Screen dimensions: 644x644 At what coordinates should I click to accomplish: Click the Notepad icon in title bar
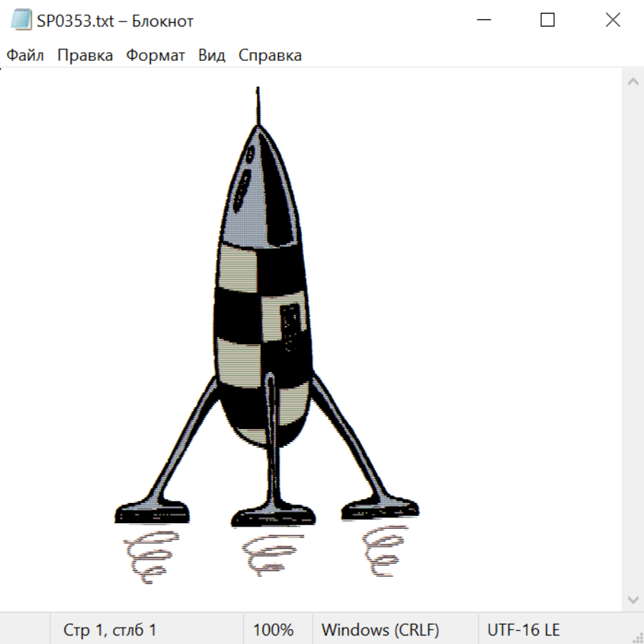[x=21, y=21]
